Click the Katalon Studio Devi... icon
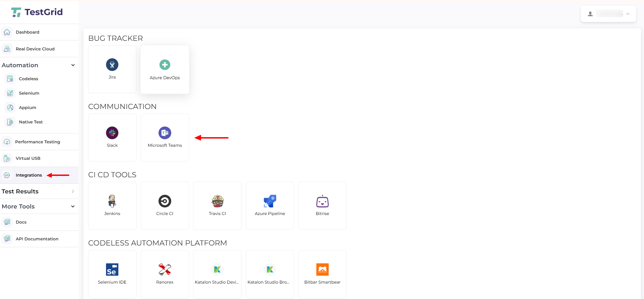This screenshot has height=299, width=644. click(x=217, y=270)
